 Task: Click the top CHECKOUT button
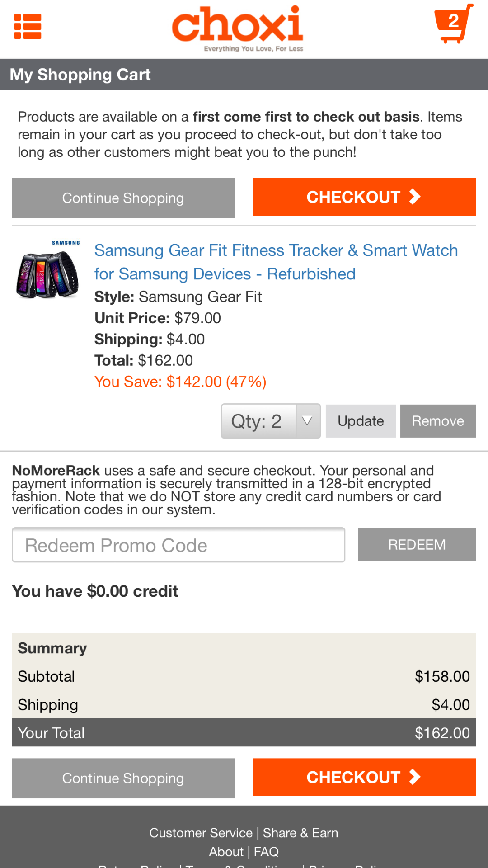click(364, 197)
